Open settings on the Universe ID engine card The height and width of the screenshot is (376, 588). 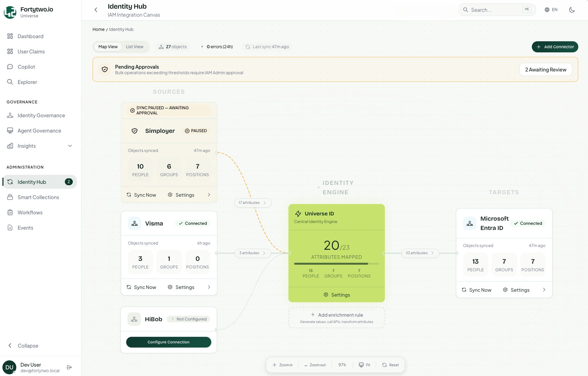[336, 294]
